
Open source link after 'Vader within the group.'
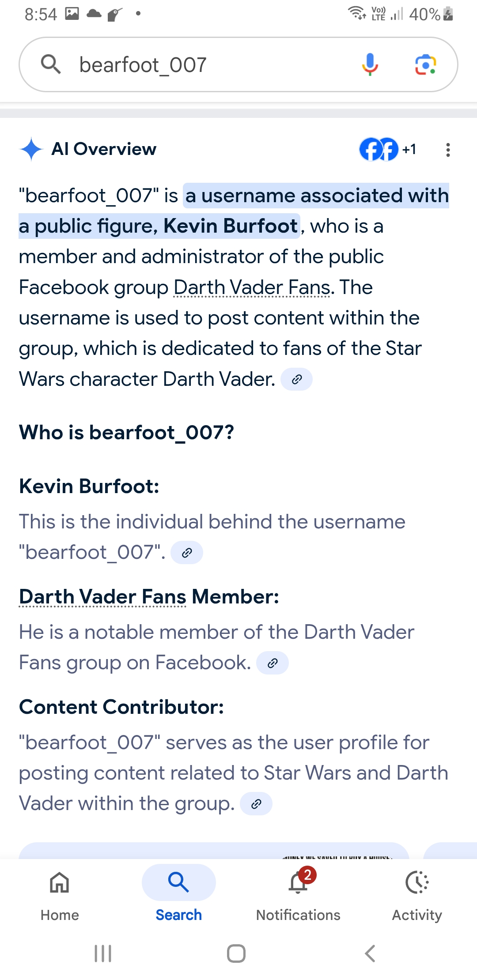pos(256,804)
